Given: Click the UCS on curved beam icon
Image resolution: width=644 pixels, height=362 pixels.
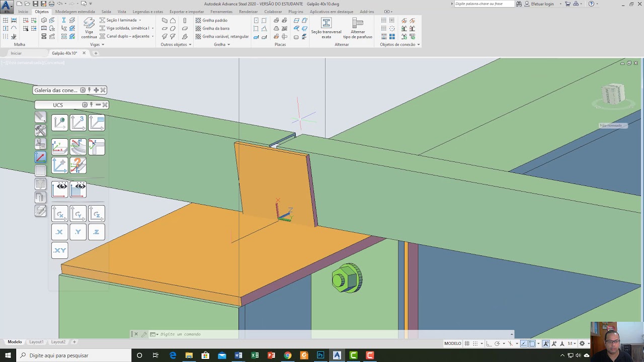Looking at the screenshot, I should [x=78, y=147].
